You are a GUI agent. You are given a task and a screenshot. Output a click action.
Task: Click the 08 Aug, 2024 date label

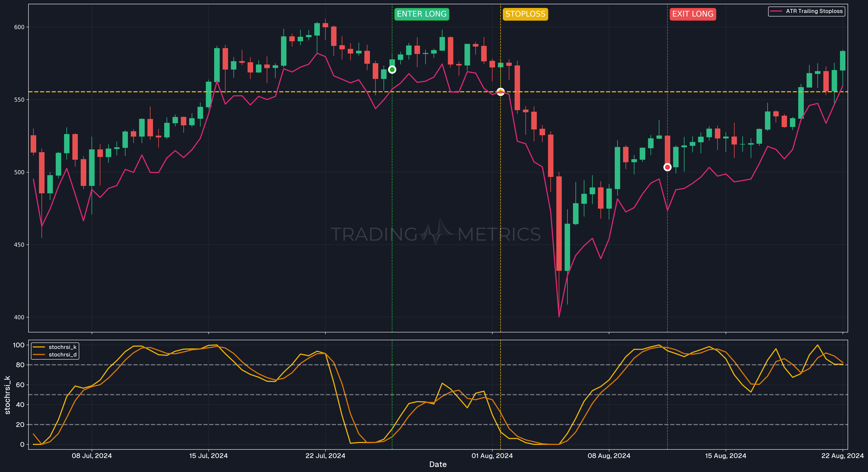[x=609, y=456]
